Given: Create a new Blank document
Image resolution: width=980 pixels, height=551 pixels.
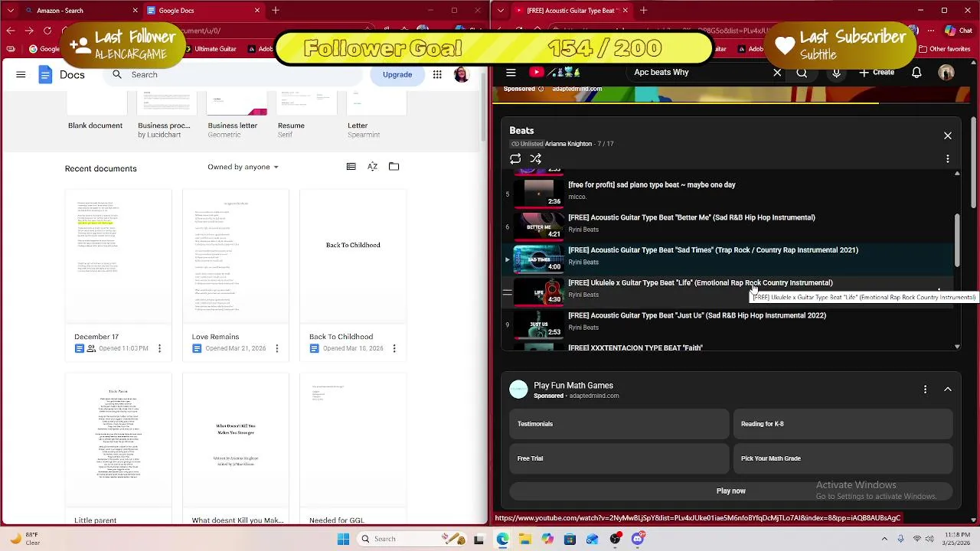Looking at the screenshot, I should [x=95, y=109].
